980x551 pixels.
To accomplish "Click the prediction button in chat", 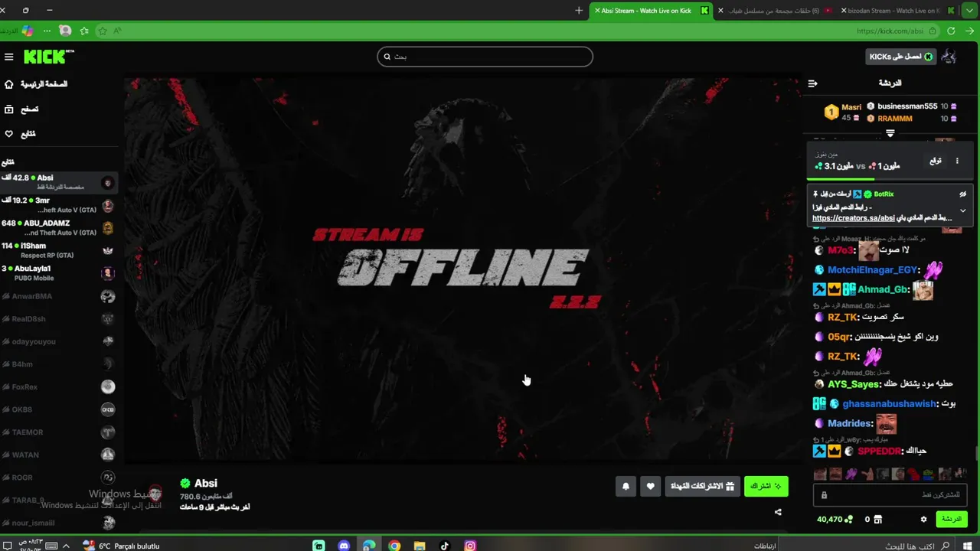I will pos(936,161).
